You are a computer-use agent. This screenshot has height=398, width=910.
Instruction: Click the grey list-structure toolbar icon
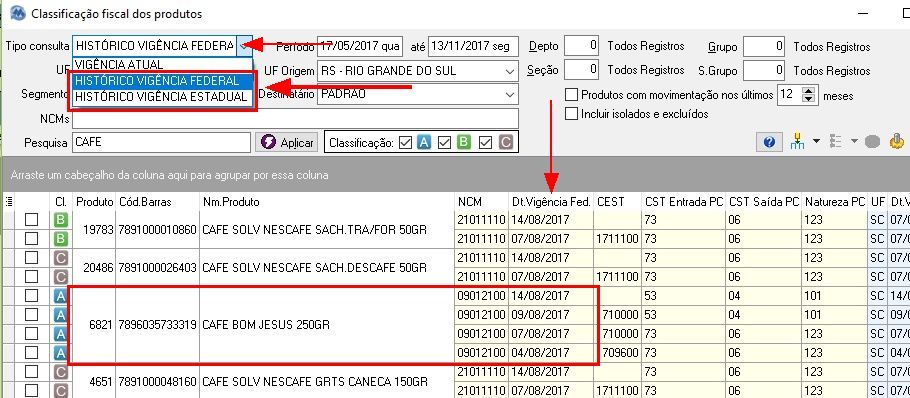tap(836, 141)
